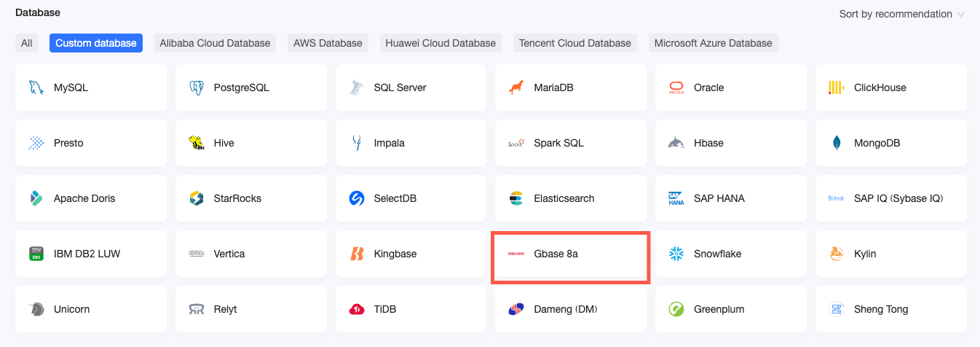980x347 pixels.
Task: Choose the Gbase 8a database card
Action: click(570, 254)
